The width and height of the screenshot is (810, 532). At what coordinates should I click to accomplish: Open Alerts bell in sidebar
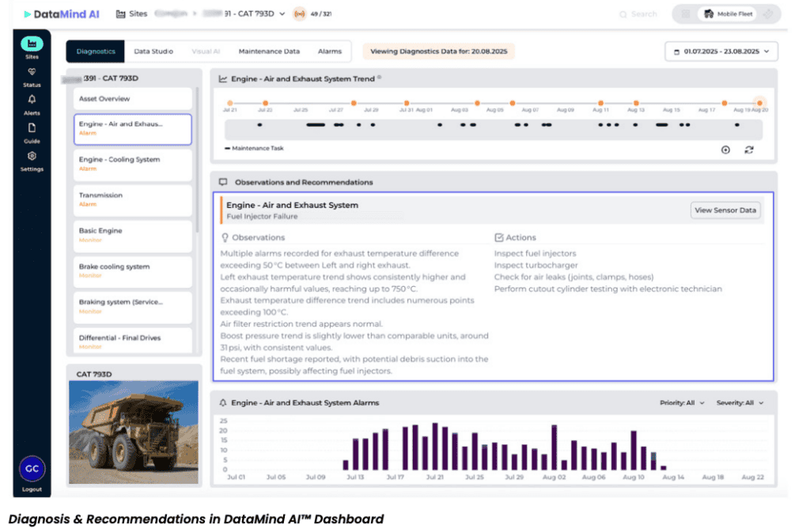[32, 100]
